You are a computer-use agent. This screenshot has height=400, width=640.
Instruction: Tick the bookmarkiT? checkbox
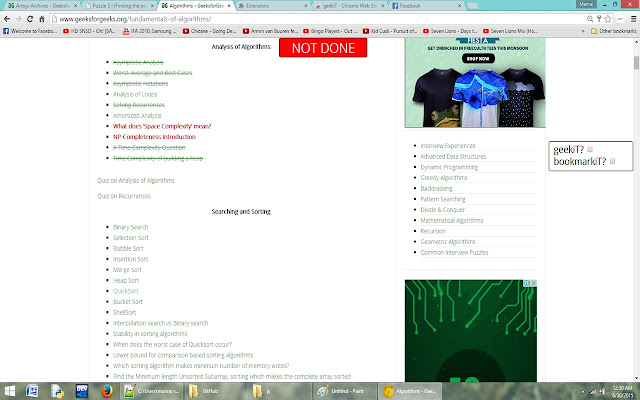[x=612, y=161]
